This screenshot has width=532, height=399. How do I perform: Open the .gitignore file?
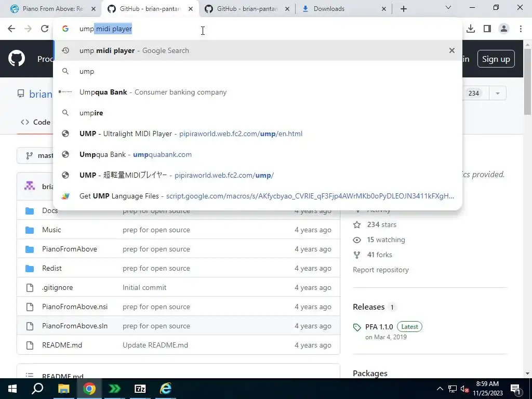click(57, 287)
